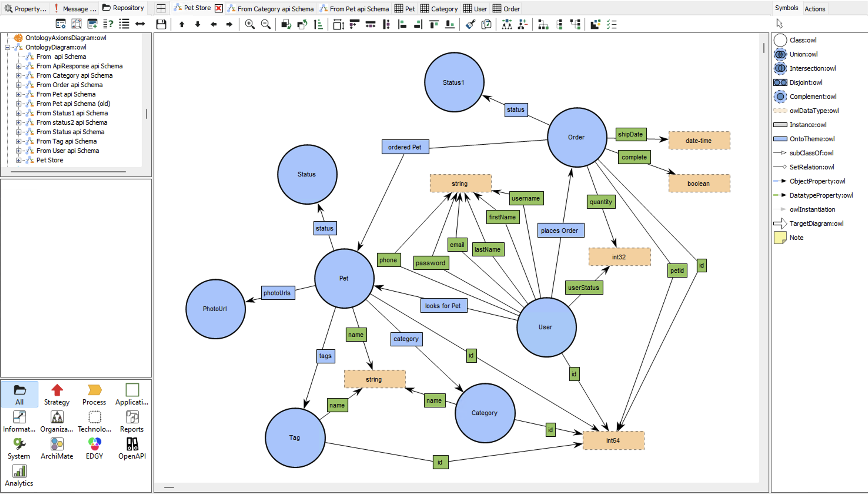Open the Technology category
Screen dimensions: 868x494
[x=94, y=421]
